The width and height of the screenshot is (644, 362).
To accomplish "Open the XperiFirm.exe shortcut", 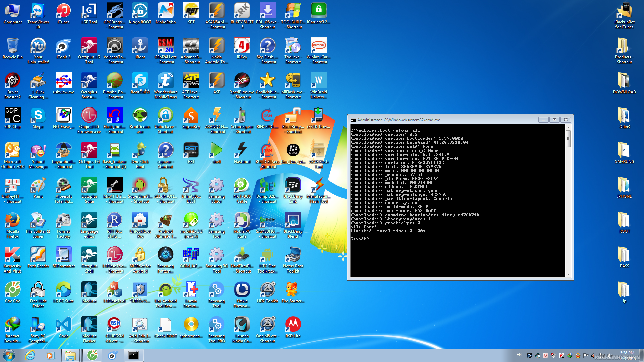I will pos(242,85).
